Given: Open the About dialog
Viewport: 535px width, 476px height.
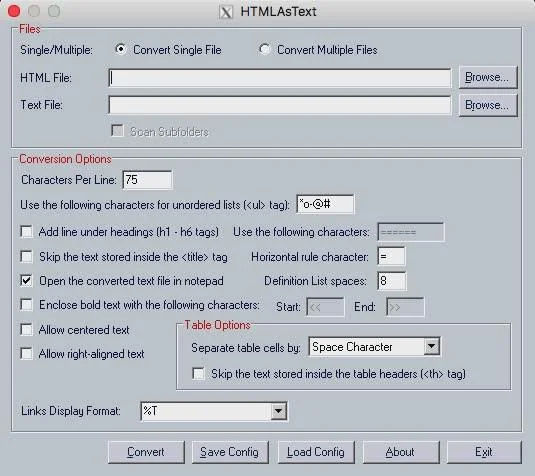Looking at the screenshot, I should pos(401,452).
